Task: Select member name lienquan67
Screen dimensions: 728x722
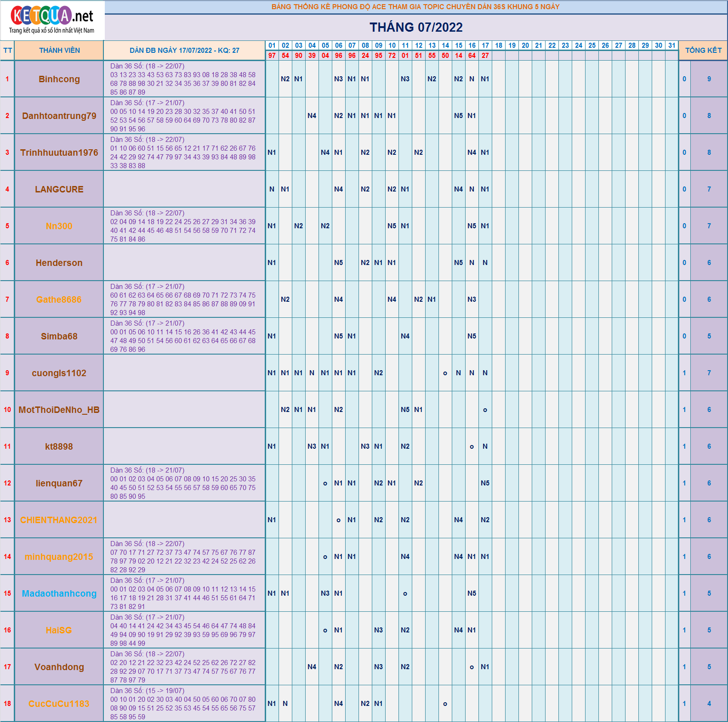Action: pyautogui.click(x=59, y=483)
